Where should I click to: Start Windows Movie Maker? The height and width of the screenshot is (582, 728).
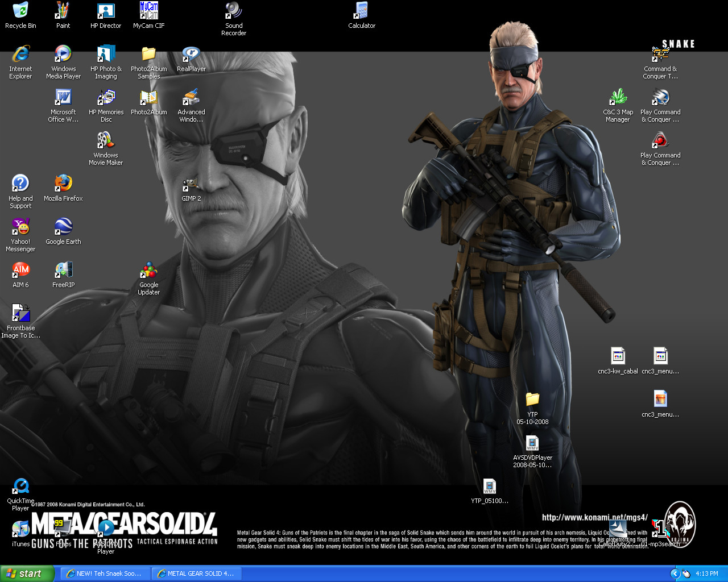tap(106, 139)
